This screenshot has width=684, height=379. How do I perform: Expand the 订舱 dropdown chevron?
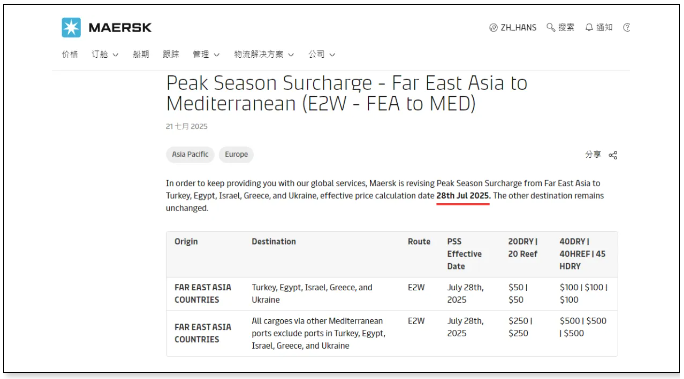click(x=116, y=55)
